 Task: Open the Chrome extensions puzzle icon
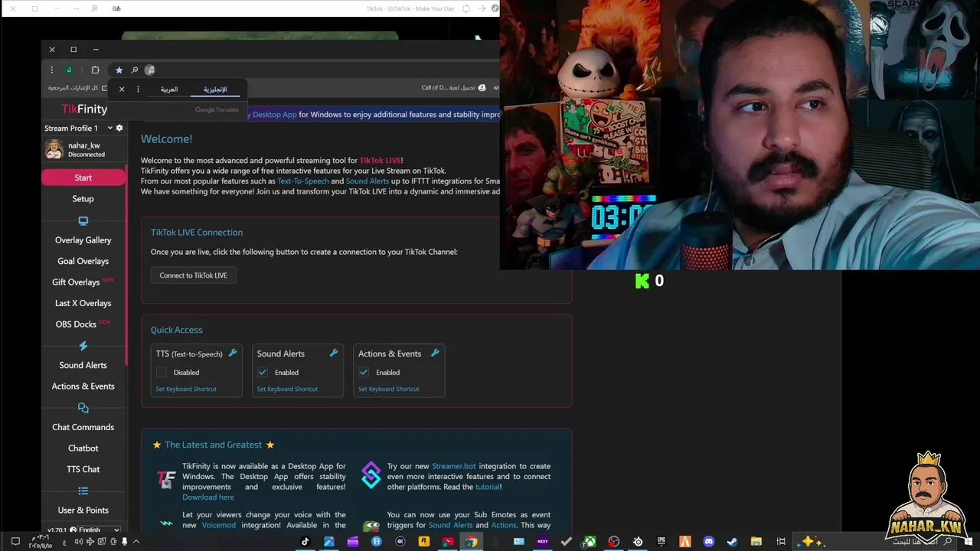[x=95, y=70]
